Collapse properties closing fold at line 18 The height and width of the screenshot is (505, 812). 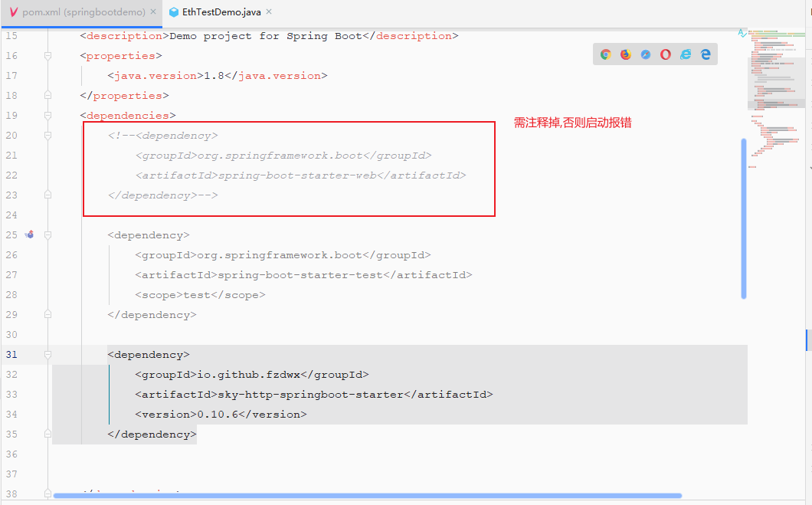[x=47, y=95]
